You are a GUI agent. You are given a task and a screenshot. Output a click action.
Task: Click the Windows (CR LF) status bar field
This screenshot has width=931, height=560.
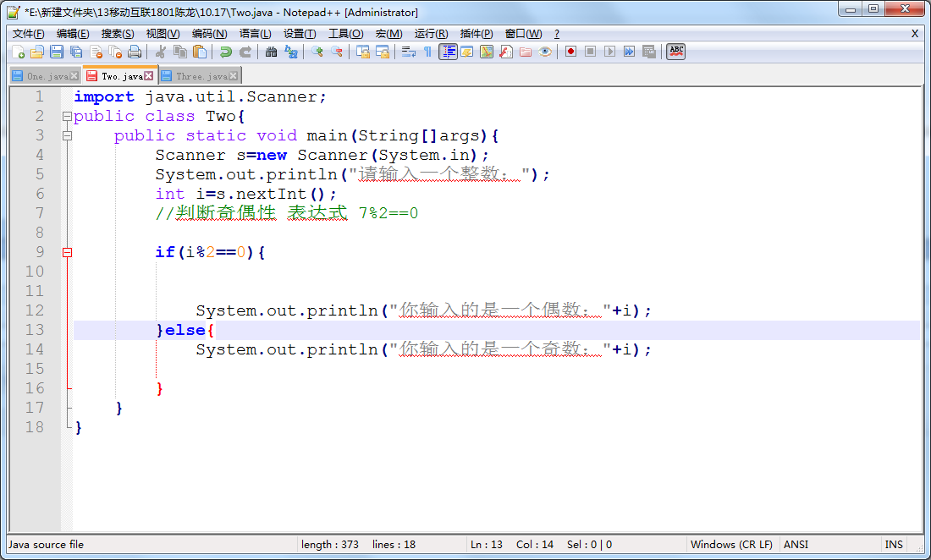point(731,545)
